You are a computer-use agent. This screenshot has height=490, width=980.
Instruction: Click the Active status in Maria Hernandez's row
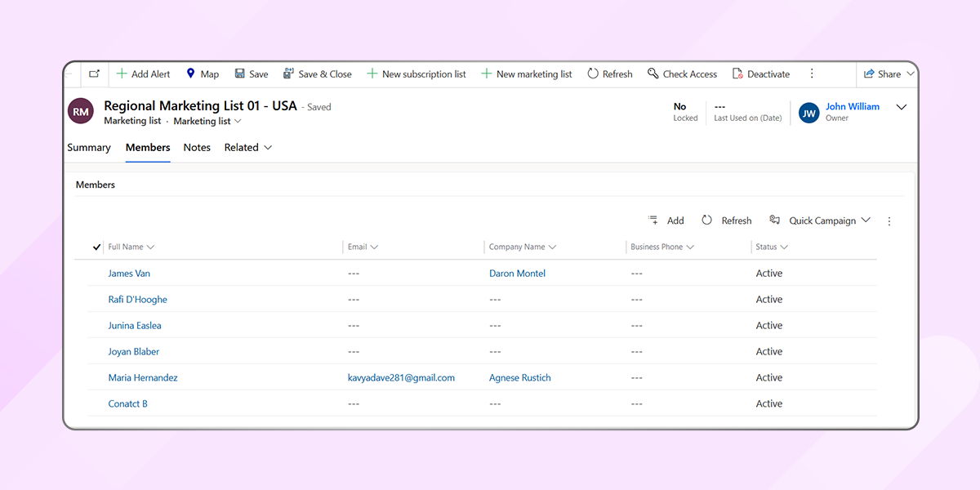tap(769, 378)
